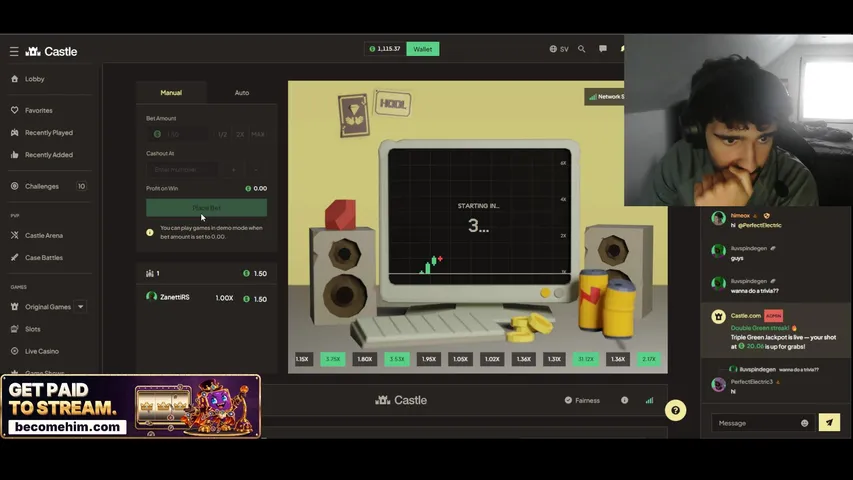853x480 pixels.
Task: Click the info icon beside Fairness
Action: click(625, 400)
